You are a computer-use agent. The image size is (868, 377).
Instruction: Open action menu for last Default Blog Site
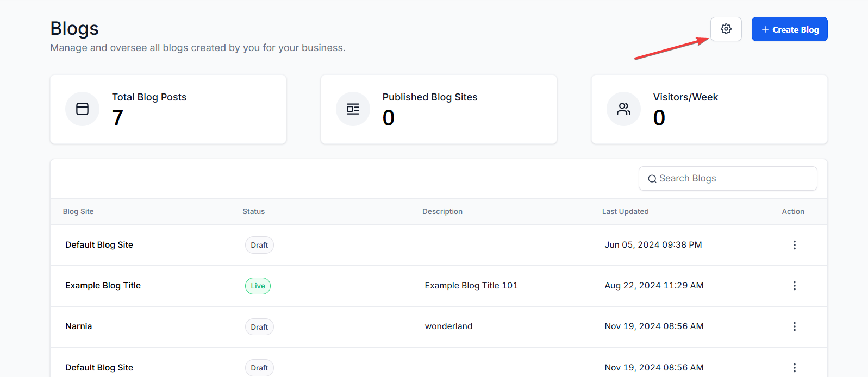click(x=794, y=368)
